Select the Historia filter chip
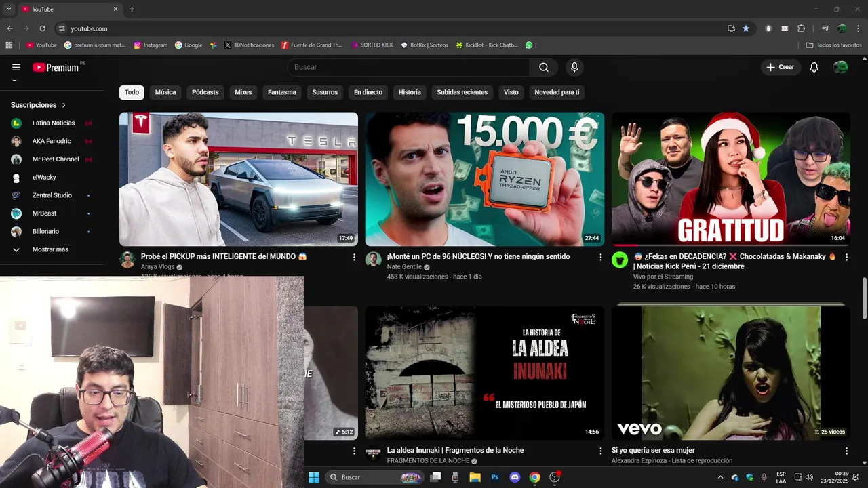The height and width of the screenshot is (488, 868). pyautogui.click(x=410, y=92)
